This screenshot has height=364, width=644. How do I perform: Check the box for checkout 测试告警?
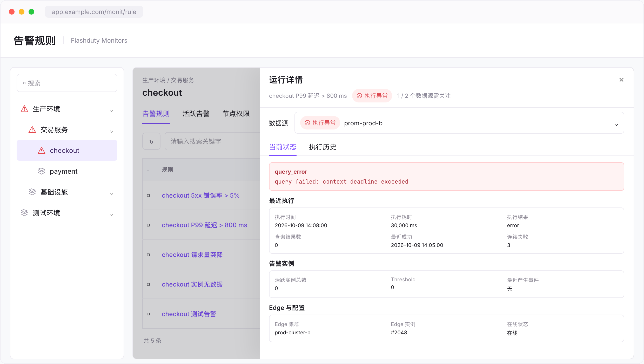click(x=148, y=314)
